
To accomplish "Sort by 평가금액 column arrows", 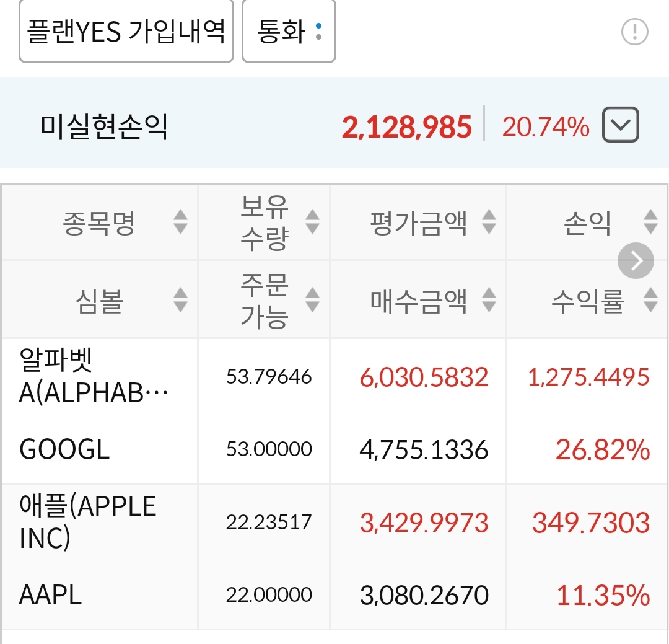I will click(x=489, y=222).
